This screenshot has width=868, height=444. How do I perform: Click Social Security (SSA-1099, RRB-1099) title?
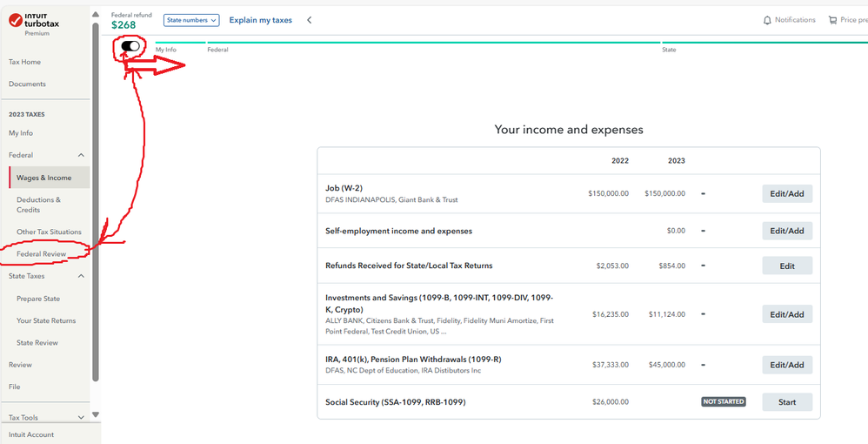point(395,402)
